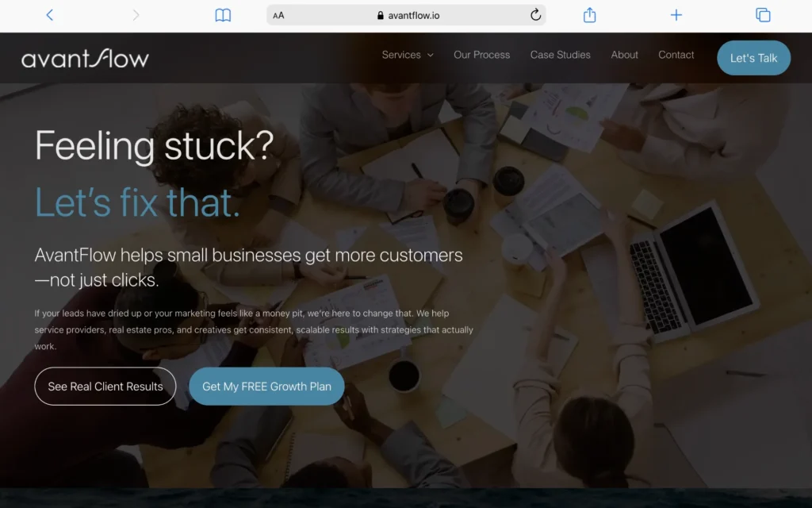Add a new tab with plus icon
Viewport: 812px width, 508px height.
(x=676, y=15)
